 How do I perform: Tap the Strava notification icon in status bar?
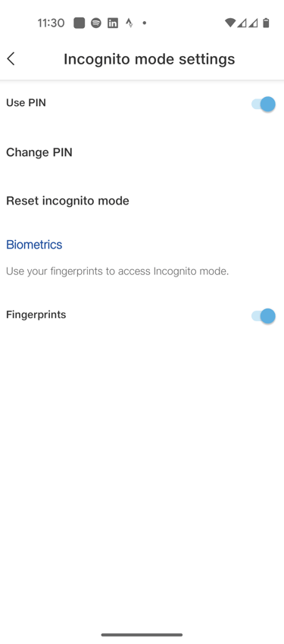(x=129, y=23)
